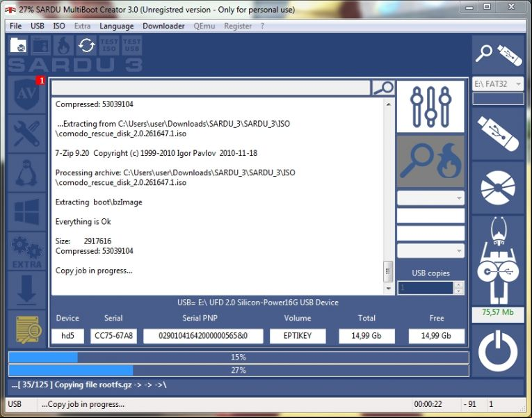This screenshot has width=532, height=418.
Task: Click the create ISO disc icon
Action: tap(498, 188)
